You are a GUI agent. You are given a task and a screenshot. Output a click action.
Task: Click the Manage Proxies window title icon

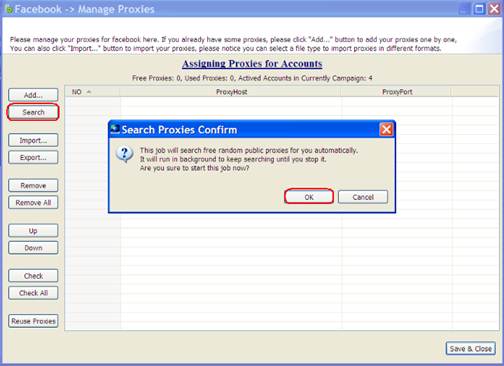click(9, 9)
